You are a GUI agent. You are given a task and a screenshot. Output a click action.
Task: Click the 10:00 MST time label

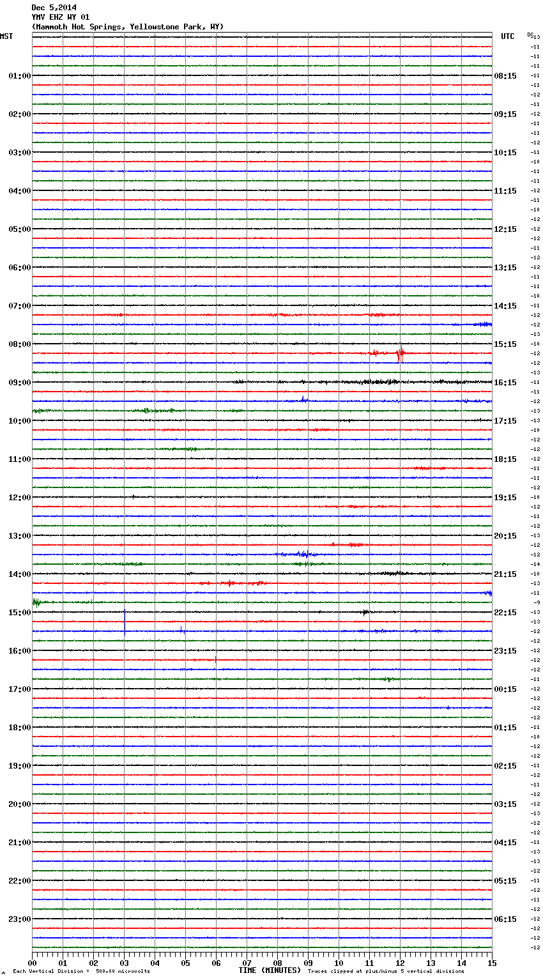20,421
